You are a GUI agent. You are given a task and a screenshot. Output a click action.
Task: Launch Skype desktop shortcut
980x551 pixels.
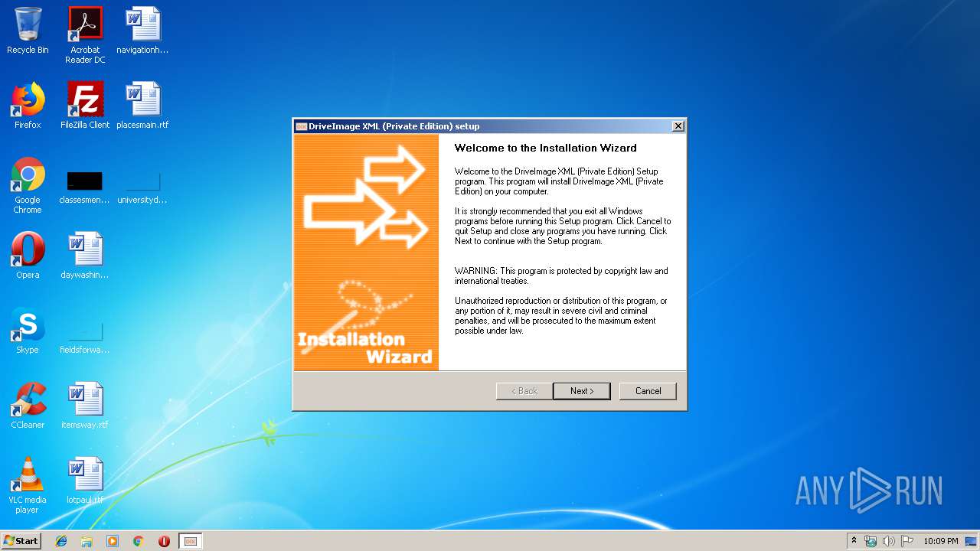coord(28,331)
